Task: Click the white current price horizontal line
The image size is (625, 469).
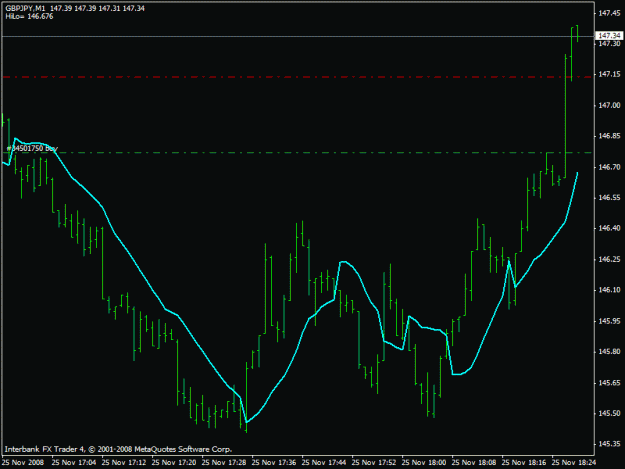Action: coord(297,36)
